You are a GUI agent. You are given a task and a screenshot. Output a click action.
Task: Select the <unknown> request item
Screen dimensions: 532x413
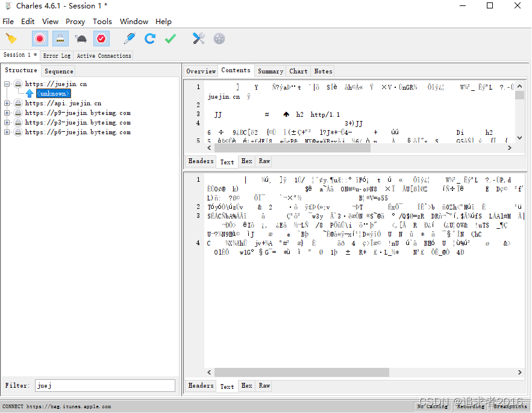click(53, 93)
